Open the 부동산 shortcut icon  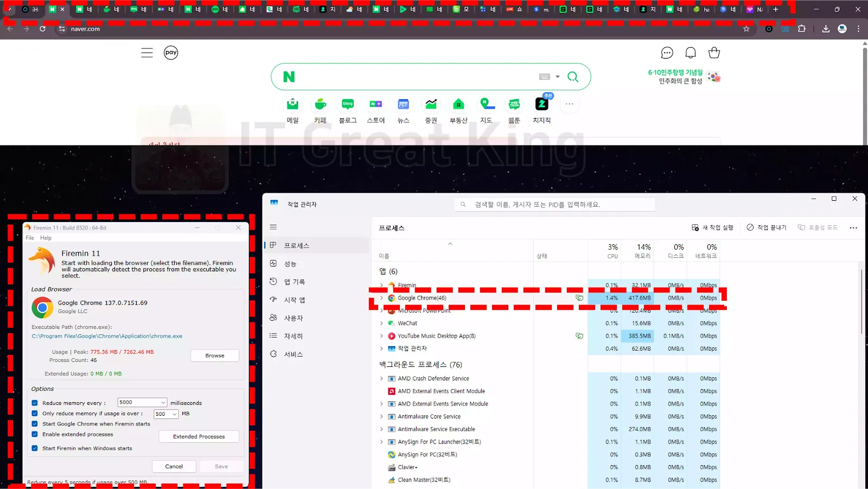(458, 104)
